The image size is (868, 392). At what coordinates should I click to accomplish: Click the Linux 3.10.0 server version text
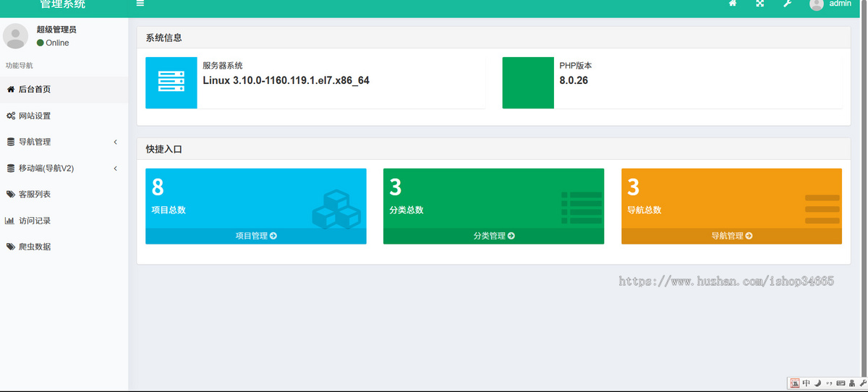point(286,80)
